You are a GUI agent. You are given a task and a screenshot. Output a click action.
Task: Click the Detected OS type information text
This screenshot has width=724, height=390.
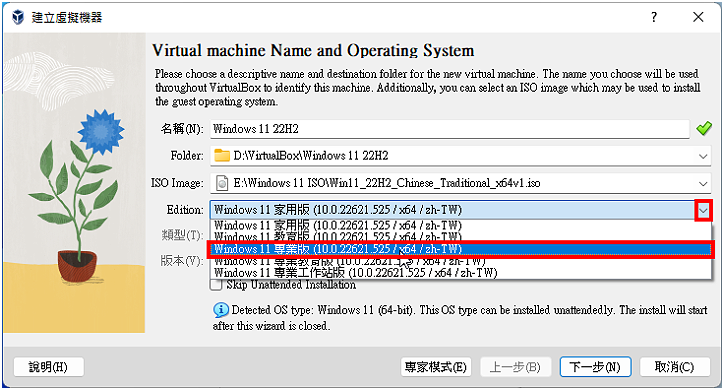(460, 318)
